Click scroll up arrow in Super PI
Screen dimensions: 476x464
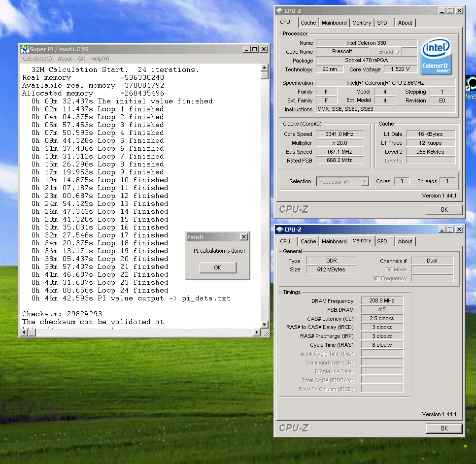point(265,67)
